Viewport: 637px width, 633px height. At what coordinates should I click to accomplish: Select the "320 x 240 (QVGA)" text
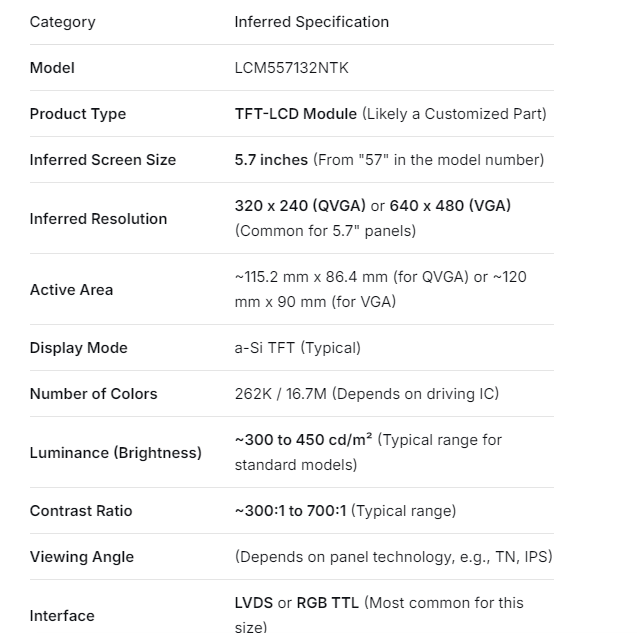299,206
